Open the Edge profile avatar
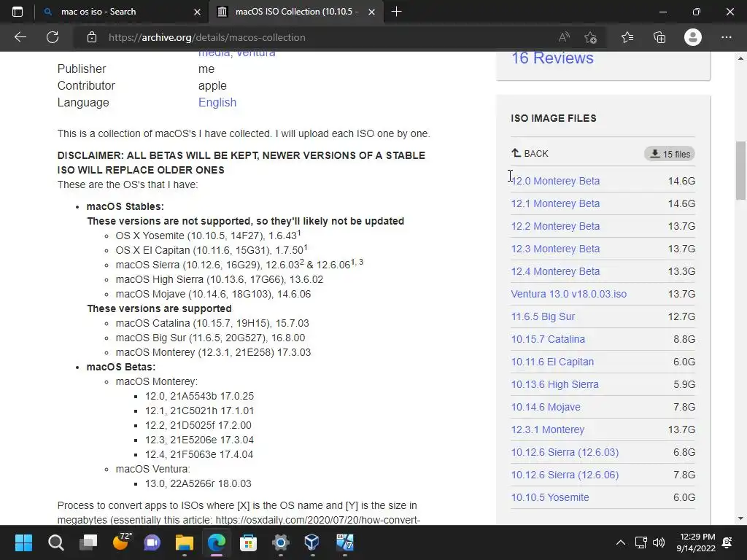 (693, 37)
